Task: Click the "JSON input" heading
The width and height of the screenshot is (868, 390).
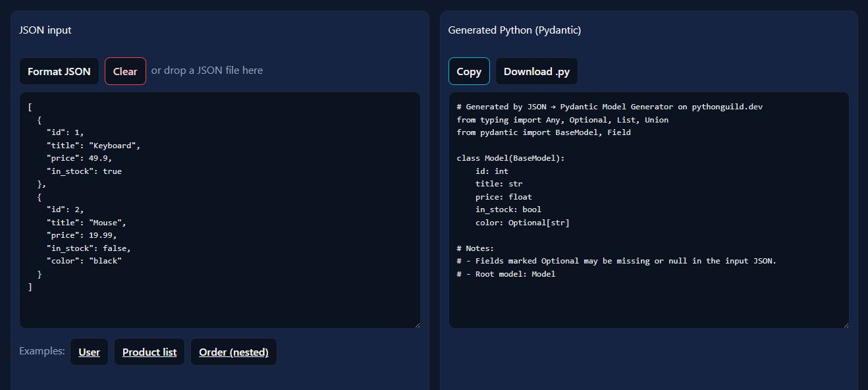Action: pos(45,30)
